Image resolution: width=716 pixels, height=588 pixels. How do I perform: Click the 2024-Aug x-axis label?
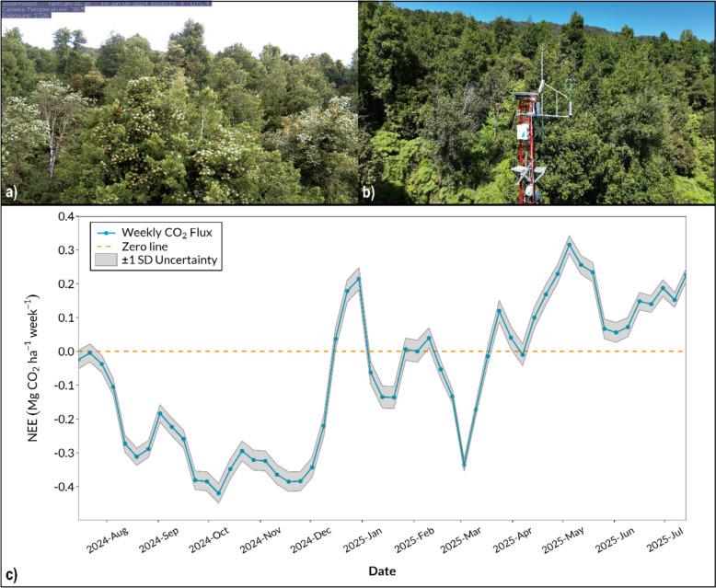[109, 540]
